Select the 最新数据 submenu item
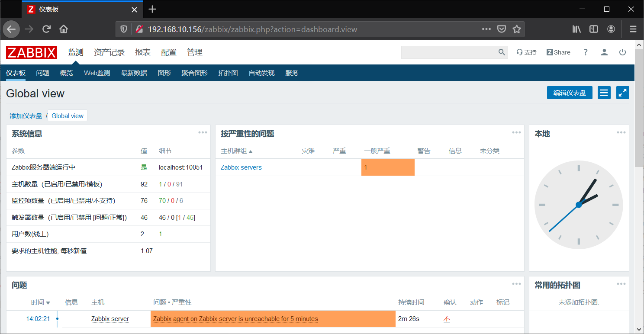 point(134,73)
